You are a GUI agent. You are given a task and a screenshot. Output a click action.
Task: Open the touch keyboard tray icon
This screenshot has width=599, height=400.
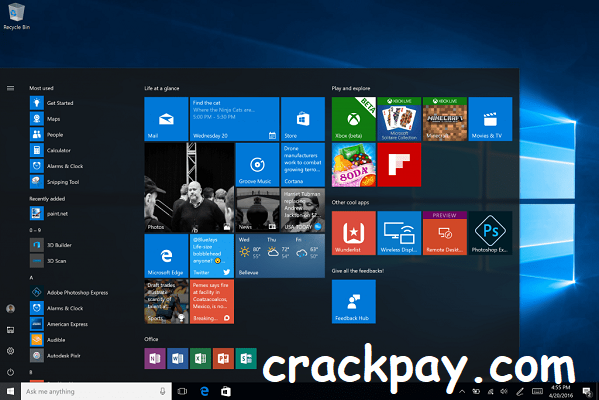(537, 391)
